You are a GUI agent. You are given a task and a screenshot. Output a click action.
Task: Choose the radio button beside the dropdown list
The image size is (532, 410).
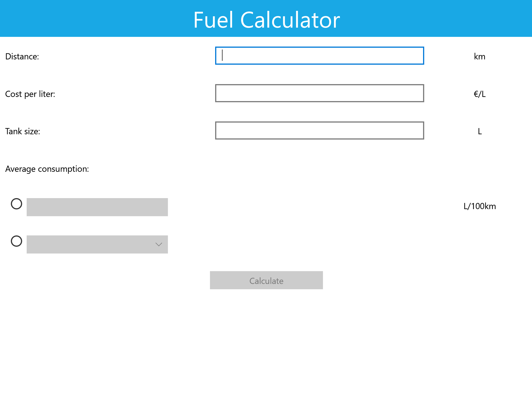[x=16, y=241]
